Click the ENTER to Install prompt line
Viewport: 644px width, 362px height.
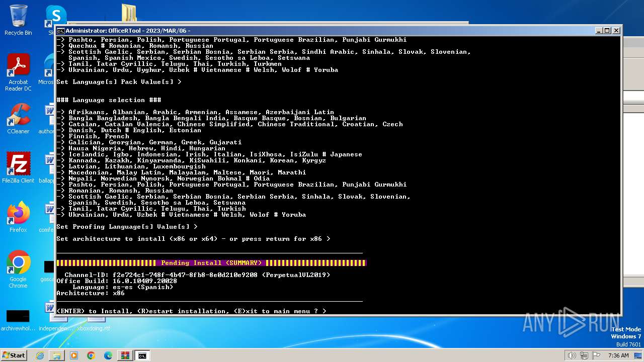point(191,311)
